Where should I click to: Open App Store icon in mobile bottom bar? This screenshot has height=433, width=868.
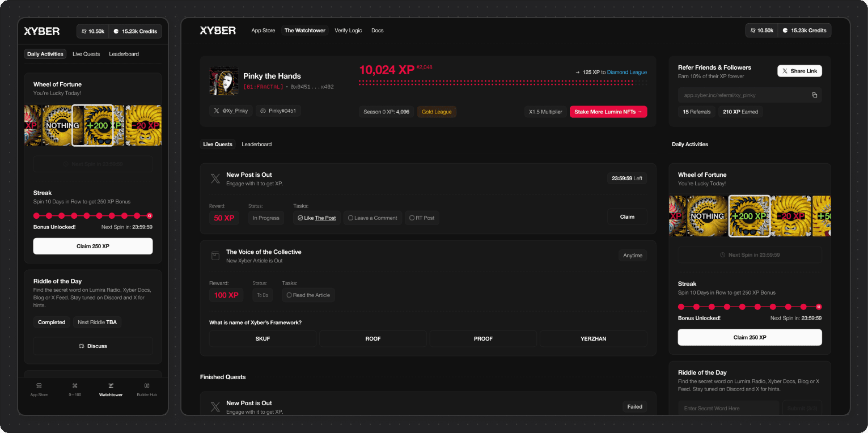[39, 385]
